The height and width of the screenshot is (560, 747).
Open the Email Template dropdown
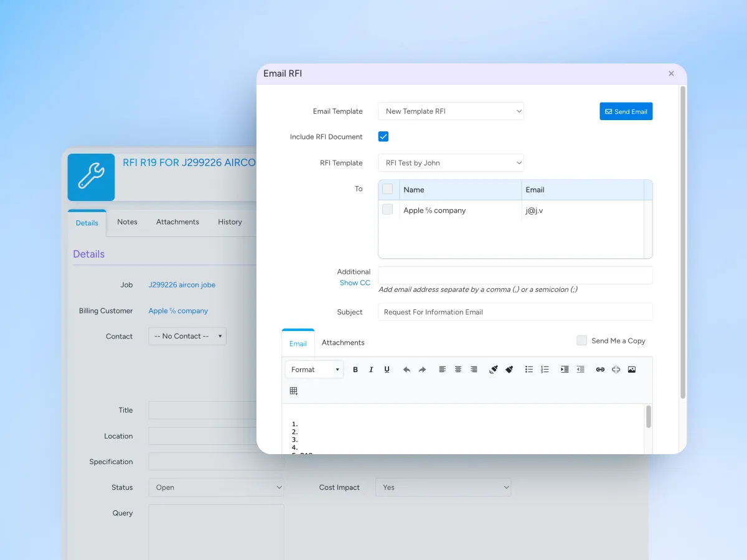tap(451, 111)
